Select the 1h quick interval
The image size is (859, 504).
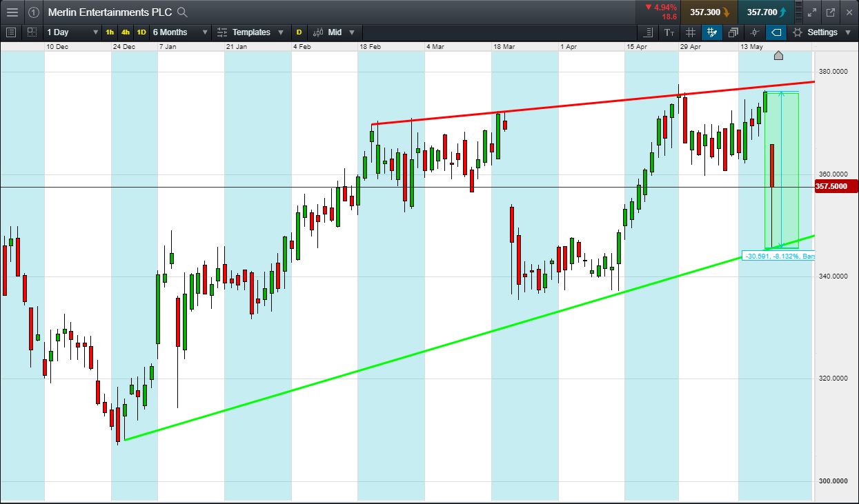coord(110,32)
